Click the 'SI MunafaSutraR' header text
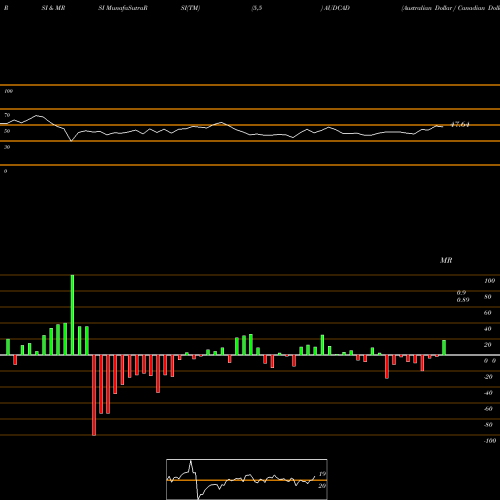This screenshot has width=500, height=500. 123,8
